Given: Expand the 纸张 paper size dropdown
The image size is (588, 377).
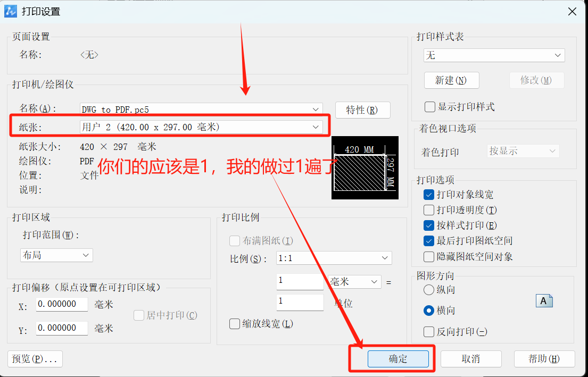Looking at the screenshot, I should point(201,127).
